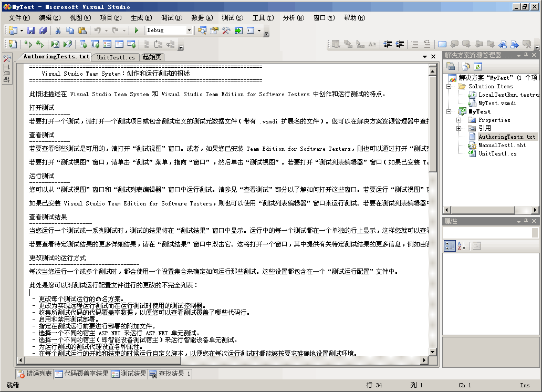Image resolution: width=542 pixels, height=392 pixels.
Task: Collapse the Solution Items folder node
Action: 449,87
